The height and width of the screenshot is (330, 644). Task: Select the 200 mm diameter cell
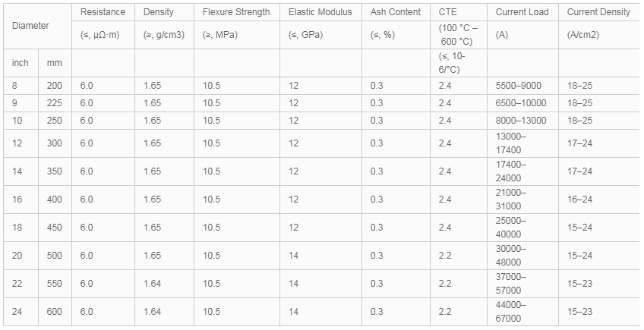tap(55, 86)
